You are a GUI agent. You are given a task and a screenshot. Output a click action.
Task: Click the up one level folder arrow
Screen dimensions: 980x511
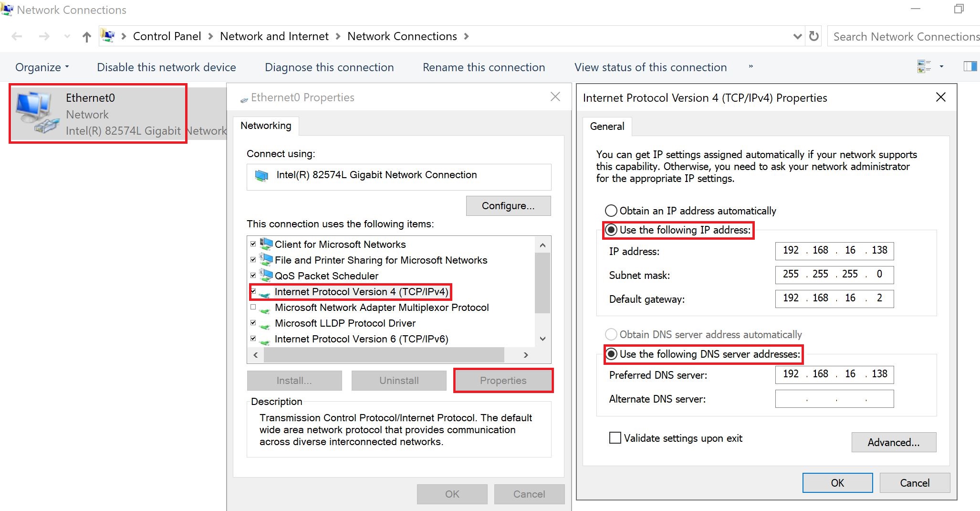pos(86,36)
